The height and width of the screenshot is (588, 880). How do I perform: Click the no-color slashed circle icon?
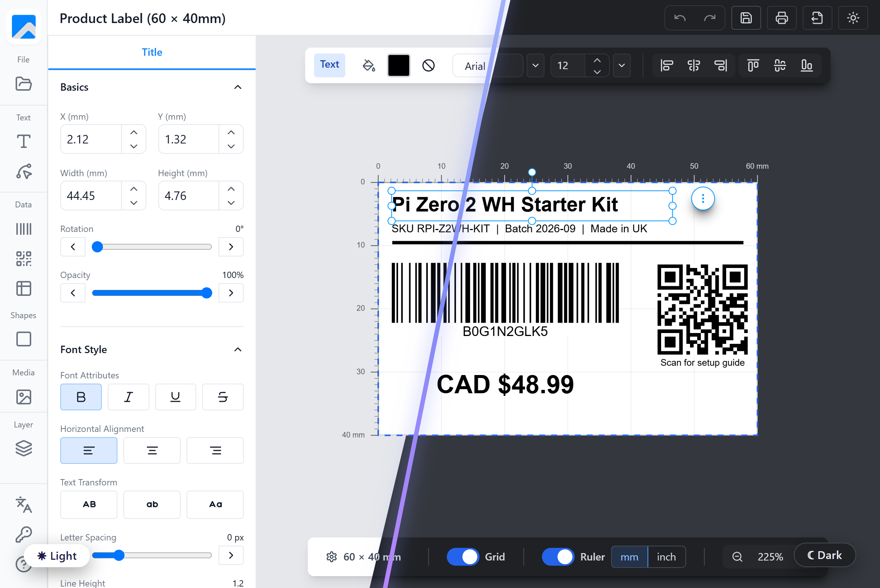pos(428,66)
